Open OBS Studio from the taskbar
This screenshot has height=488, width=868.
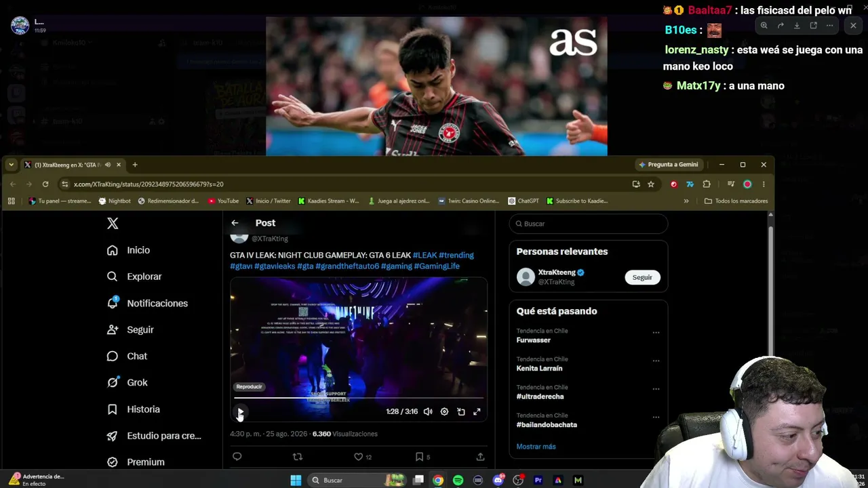coord(518,480)
